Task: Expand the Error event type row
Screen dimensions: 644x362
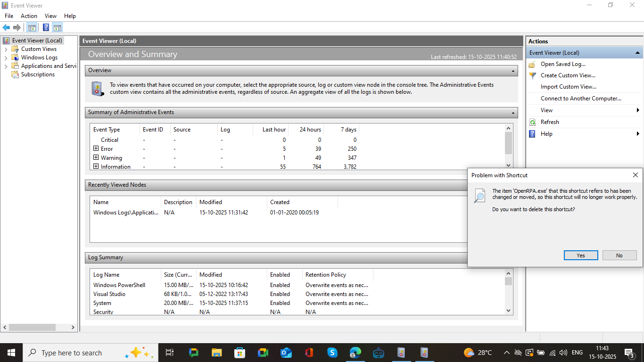Action: tap(96, 148)
